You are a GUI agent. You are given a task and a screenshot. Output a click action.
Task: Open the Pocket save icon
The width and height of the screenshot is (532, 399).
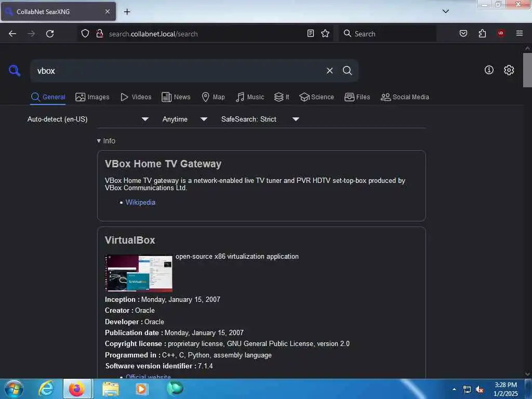(463, 33)
